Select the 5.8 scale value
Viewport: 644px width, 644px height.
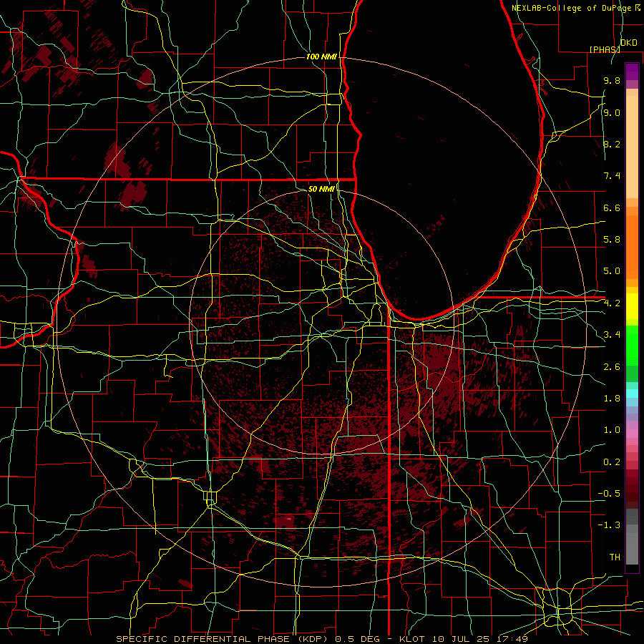click(x=612, y=240)
